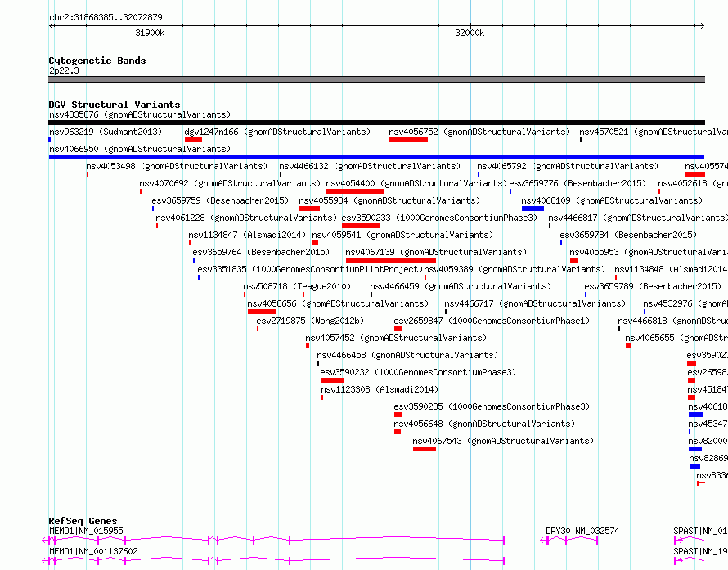This screenshot has height=570, width=728.
Task: Open nsv4055953 variant label
Action: (x=649, y=252)
